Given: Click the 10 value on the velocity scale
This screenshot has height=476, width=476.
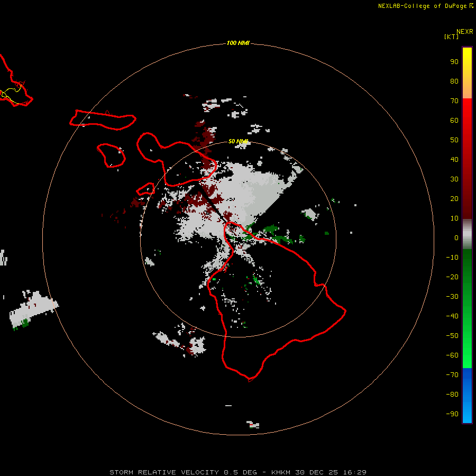Looking at the screenshot, I should [454, 218].
